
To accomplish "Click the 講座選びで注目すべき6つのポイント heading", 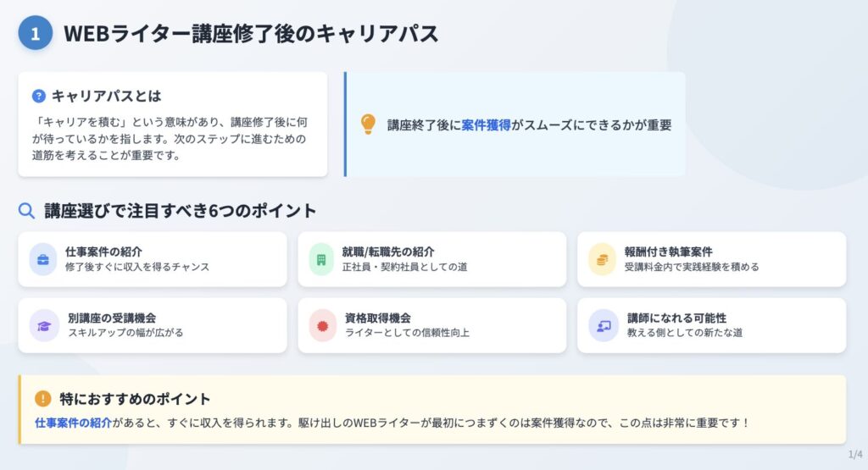I will pos(181,211).
